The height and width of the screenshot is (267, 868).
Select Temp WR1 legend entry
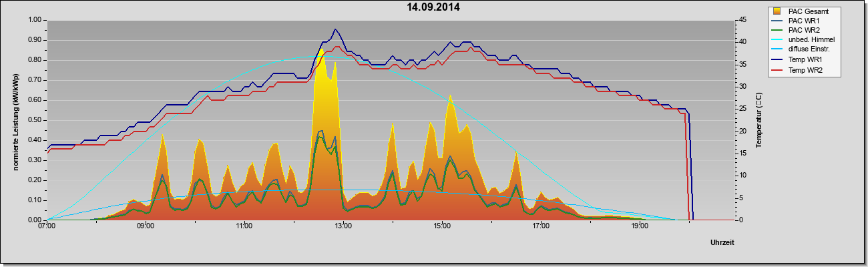[803, 60]
